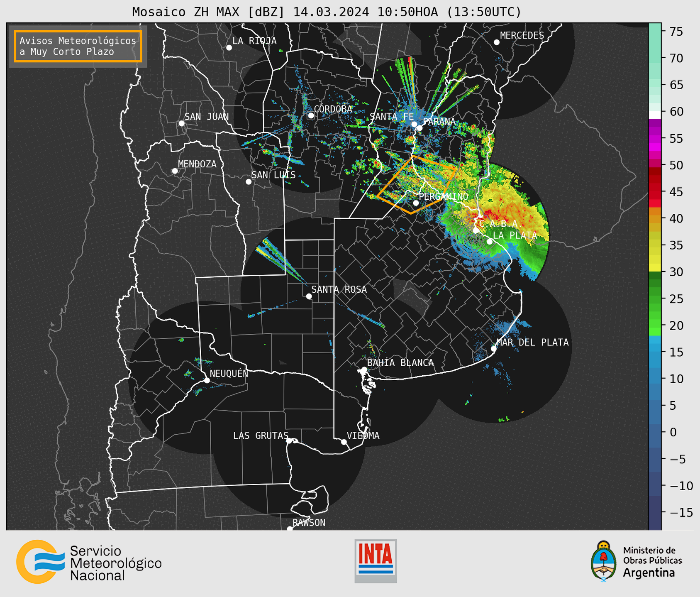
Task: Click the Paraná city marker dot
Action: tap(420, 128)
